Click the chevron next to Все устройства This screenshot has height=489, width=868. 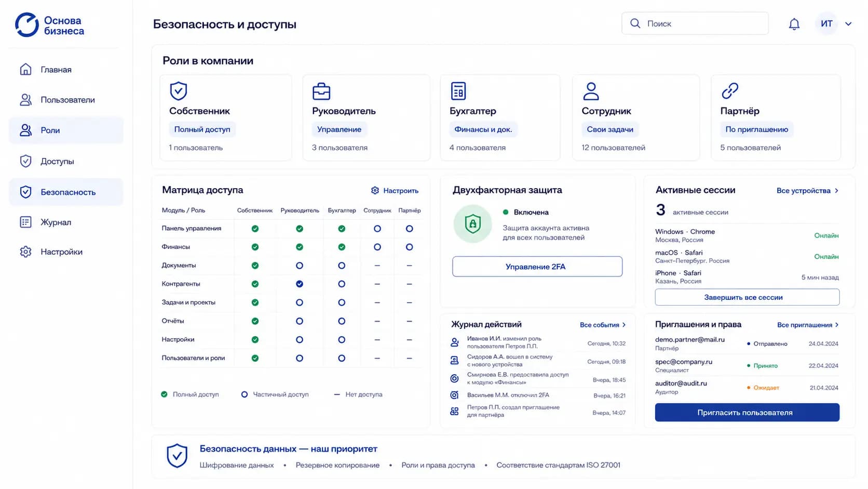(x=836, y=191)
